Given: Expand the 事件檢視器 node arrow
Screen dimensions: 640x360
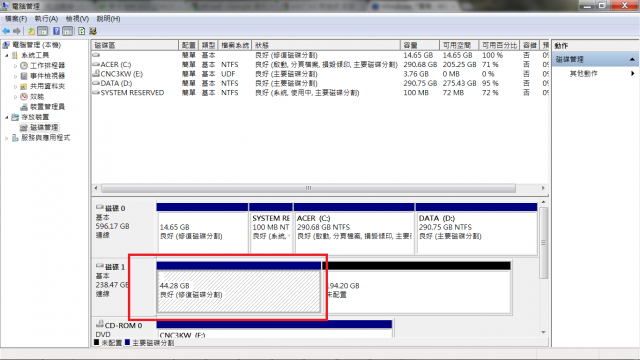Looking at the screenshot, I should (16, 76).
